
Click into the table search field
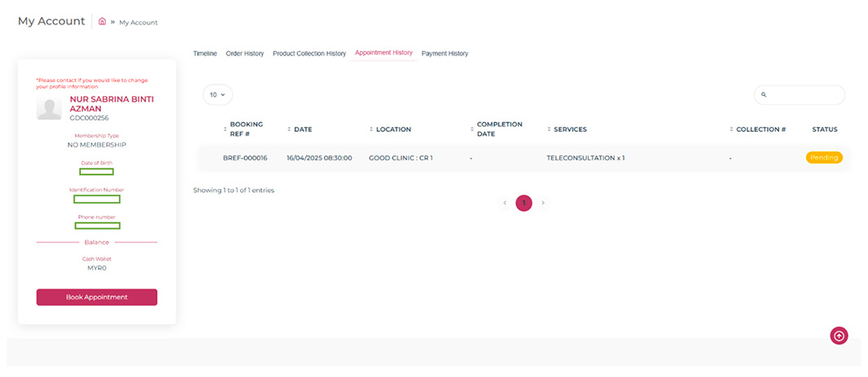pyautogui.click(x=804, y=95)
